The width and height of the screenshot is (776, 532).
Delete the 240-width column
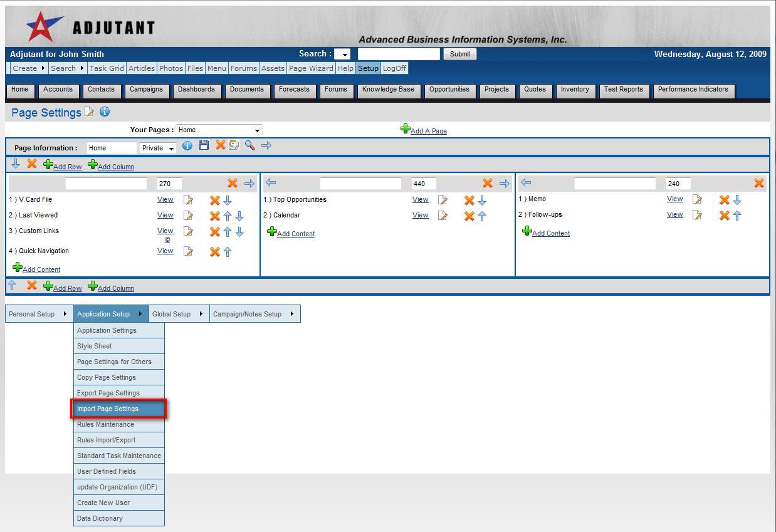(x=758, y=183)
